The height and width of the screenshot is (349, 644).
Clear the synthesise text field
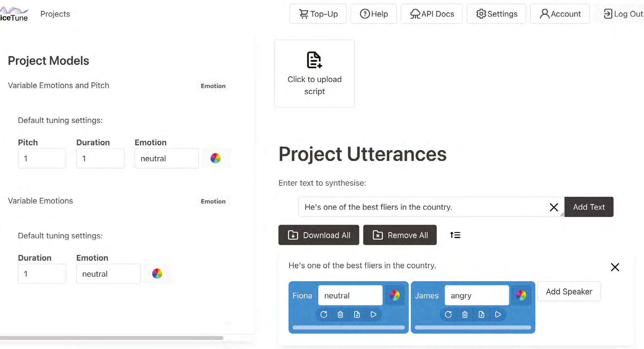pyautogui.click(x=554, y=207)
